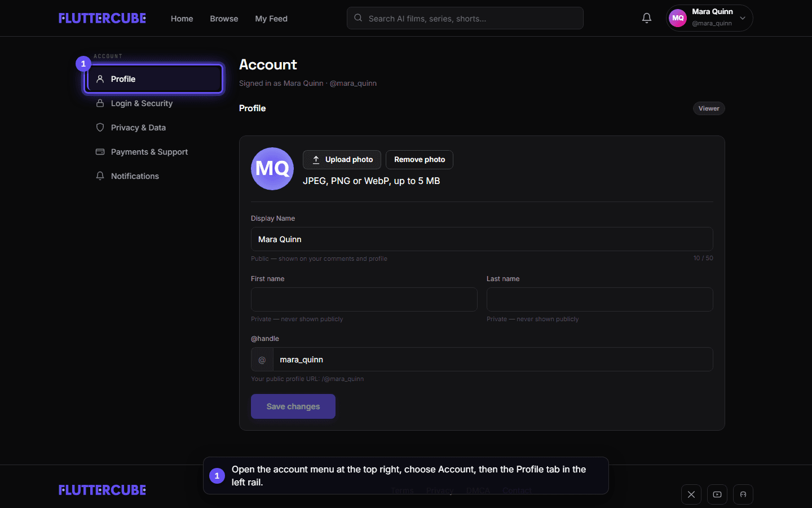Click the Viewer role badge
812x508 pixels.
(709, 108)
